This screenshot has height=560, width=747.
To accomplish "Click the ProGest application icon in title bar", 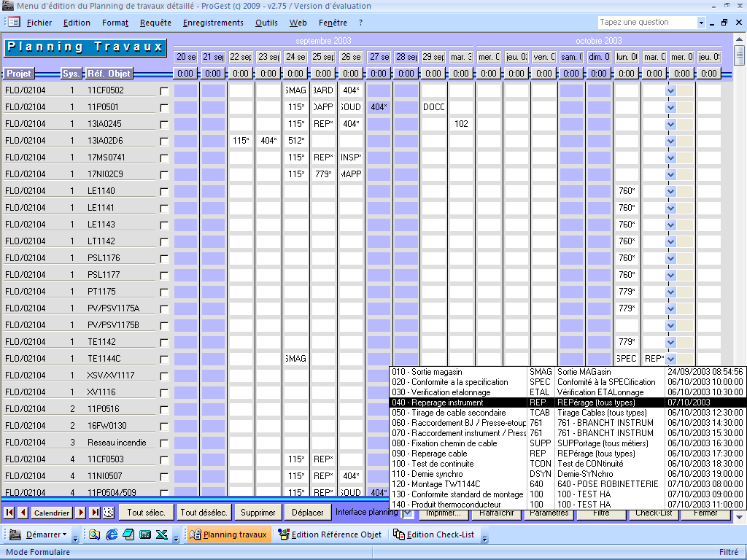I will coord(7,6).
